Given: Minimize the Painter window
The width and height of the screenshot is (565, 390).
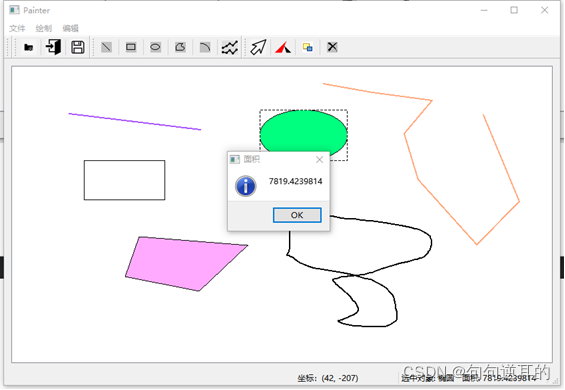Looking at the screenshot, I should [x=484, y=10].
